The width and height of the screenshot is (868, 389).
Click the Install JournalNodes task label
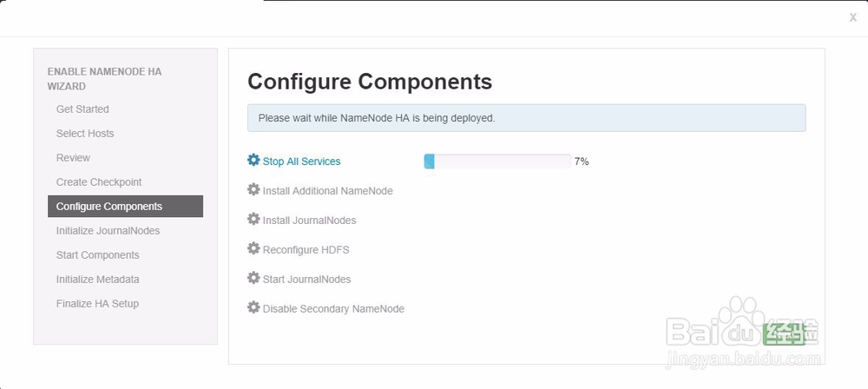(309, 221)
